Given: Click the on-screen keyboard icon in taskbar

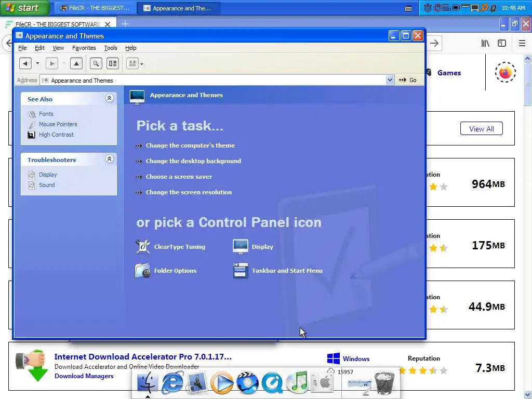Looking at the screenshot, I should point(408,8).
